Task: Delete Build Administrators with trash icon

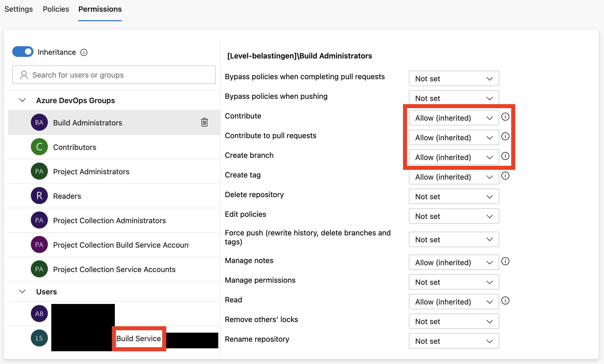Action: click(x=204, y=122)
